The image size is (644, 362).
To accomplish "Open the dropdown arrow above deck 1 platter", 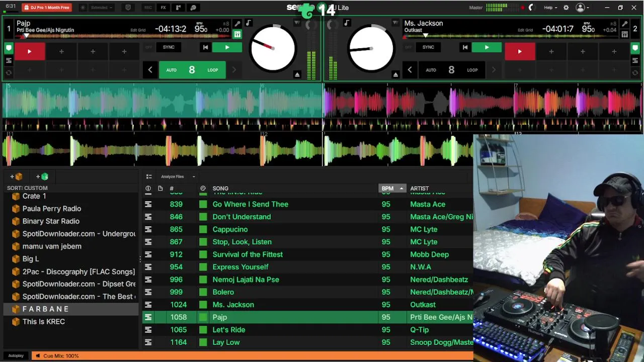I will point(297,23).
